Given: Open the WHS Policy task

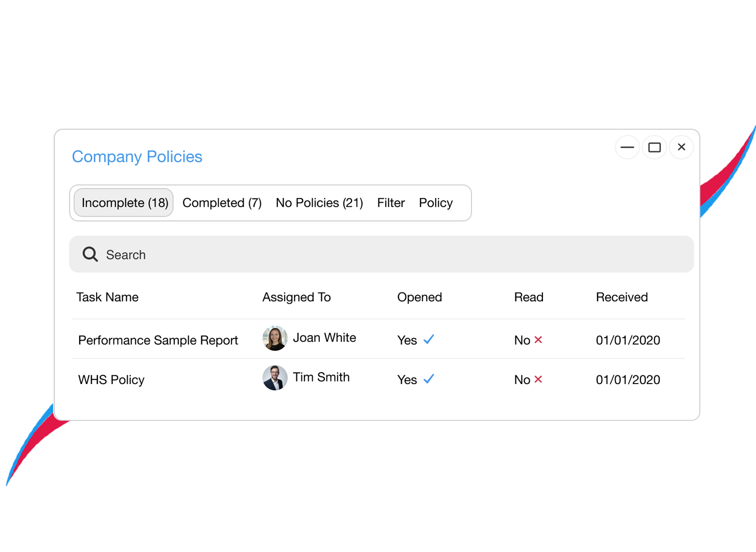Looking at the screenshot, I should coord(111,380).
